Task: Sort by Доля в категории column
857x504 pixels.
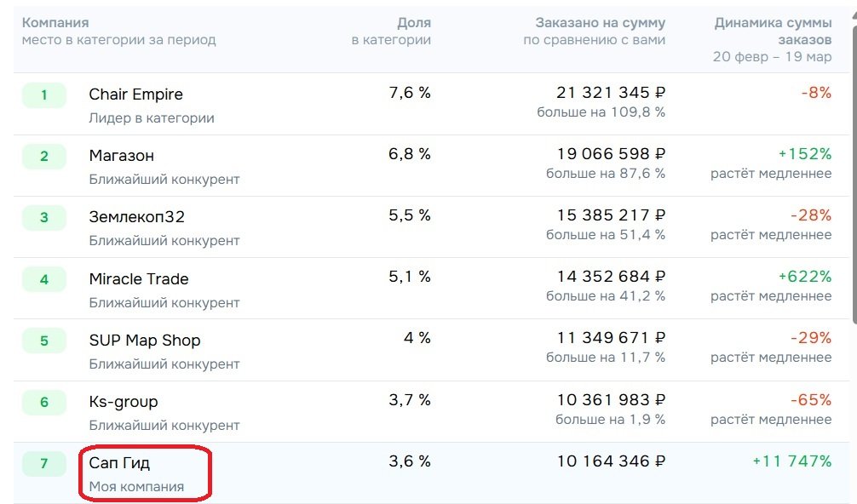Action: click(x=413, y=23)
